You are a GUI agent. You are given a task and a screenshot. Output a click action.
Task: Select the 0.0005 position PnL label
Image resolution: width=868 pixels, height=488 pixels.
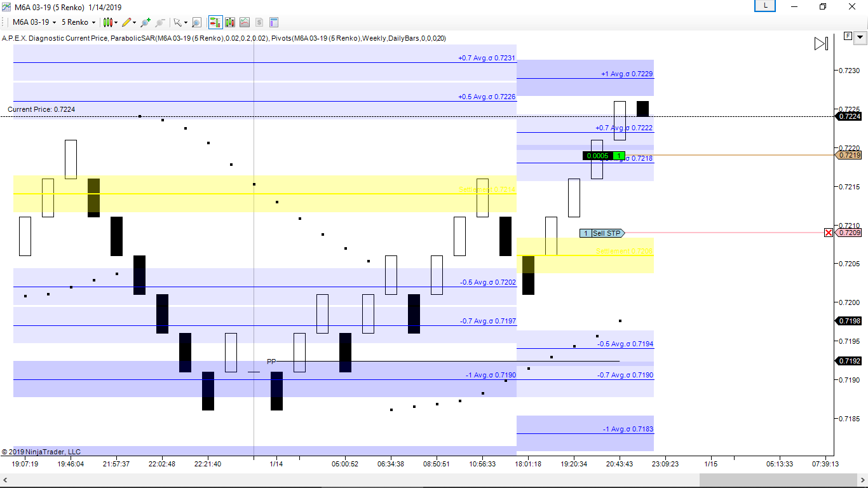click(597, 156)
